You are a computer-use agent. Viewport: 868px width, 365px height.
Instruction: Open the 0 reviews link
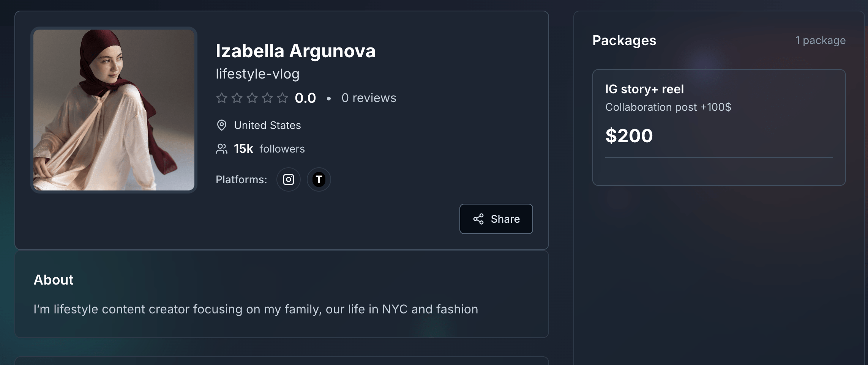pos(369,98)
